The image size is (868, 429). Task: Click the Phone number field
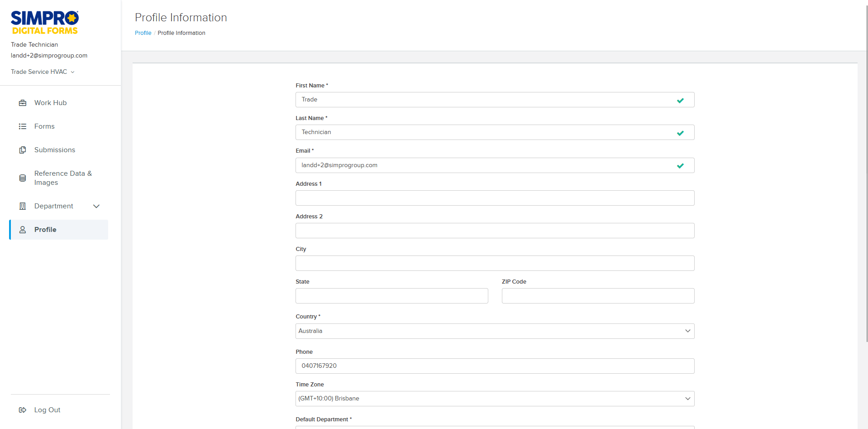[495, 366]
